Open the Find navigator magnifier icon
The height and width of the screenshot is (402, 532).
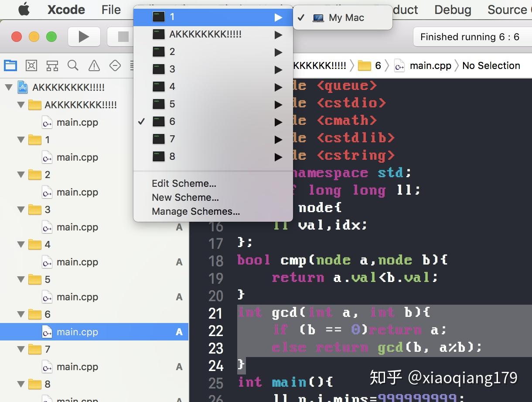point(73,65)
